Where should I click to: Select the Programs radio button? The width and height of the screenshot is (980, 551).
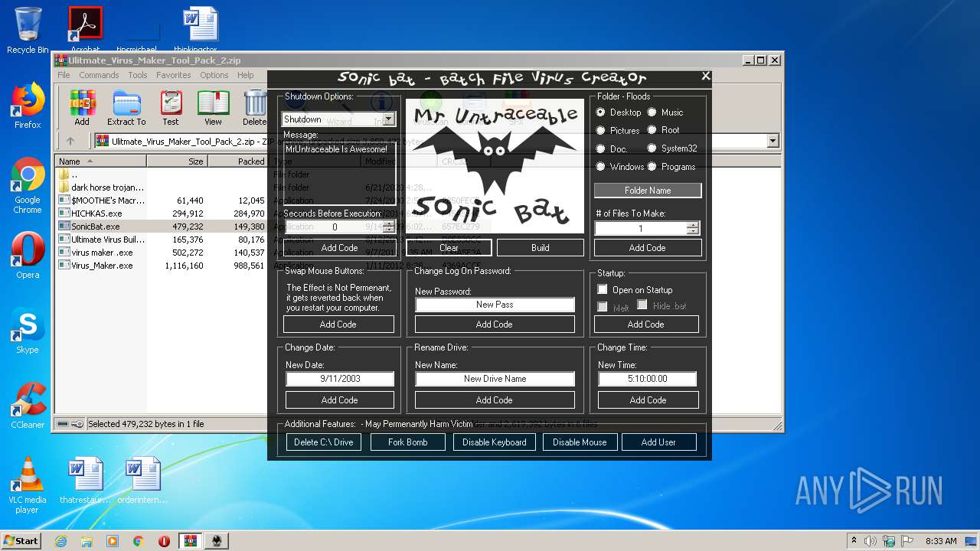pyautogui.click(x=652, y=166)
